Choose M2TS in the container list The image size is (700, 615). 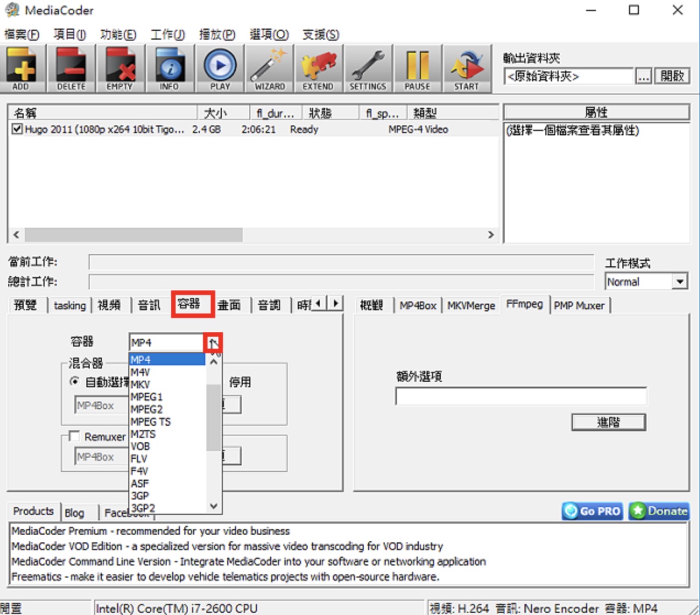[167, 434]
